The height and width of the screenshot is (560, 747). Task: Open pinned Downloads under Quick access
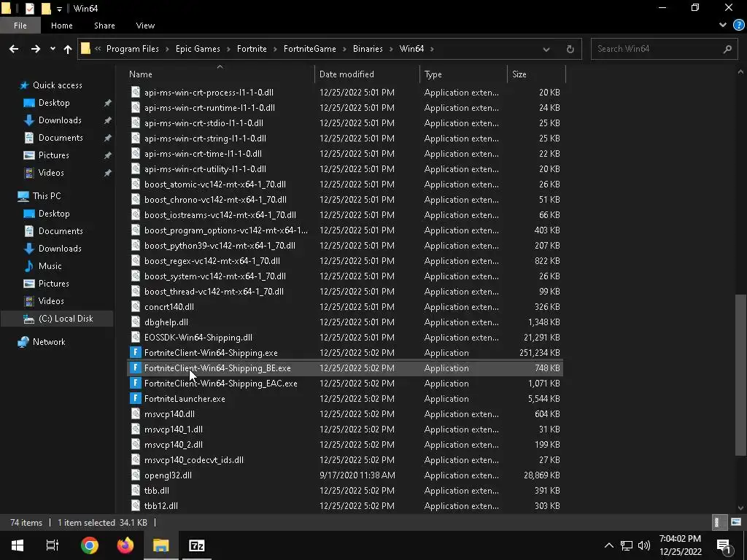tap(60, 120)
